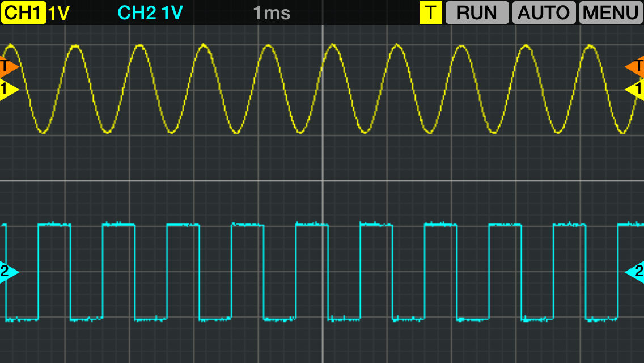Tap the right orange trigger level marker
644x363 pixels.
click(x=635, y=66)
